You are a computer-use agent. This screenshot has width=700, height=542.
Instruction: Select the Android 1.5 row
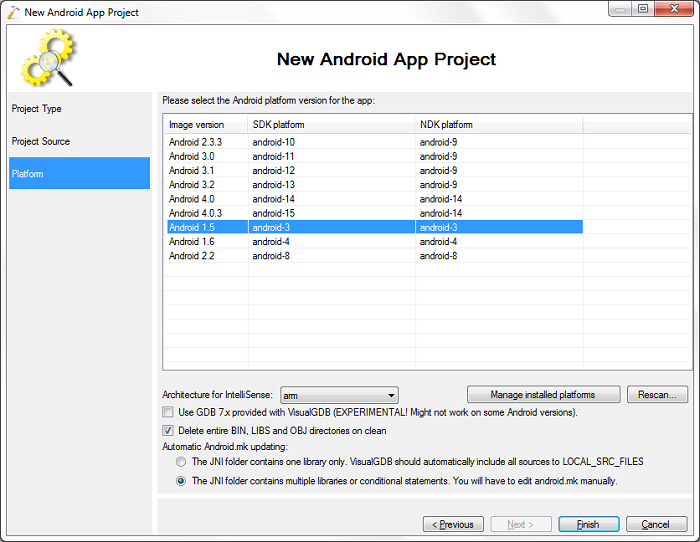coord(375,227)
